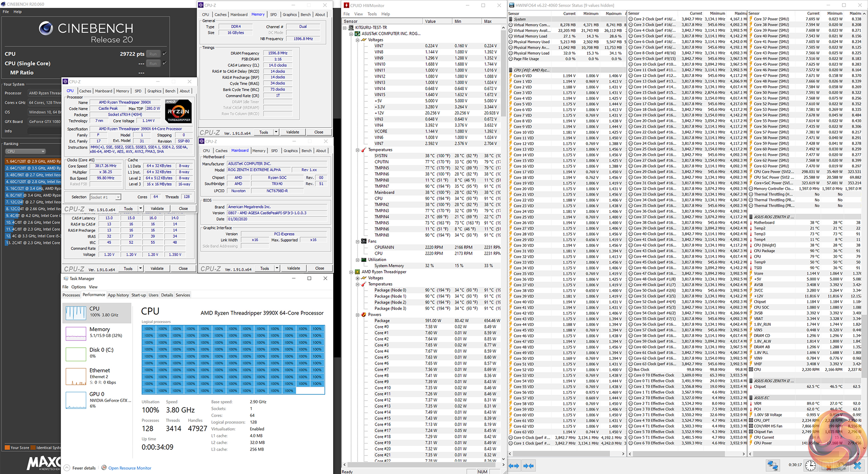Open the View menu in HWMonitor
The image size is (868, 474).
click(358, 14)
